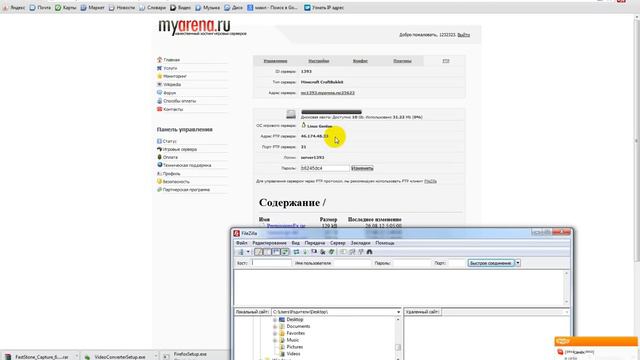Viewport: 640px width, 360px height.
Task: Expand Desktop folder in local tree
Action: (x=275, y=320)
